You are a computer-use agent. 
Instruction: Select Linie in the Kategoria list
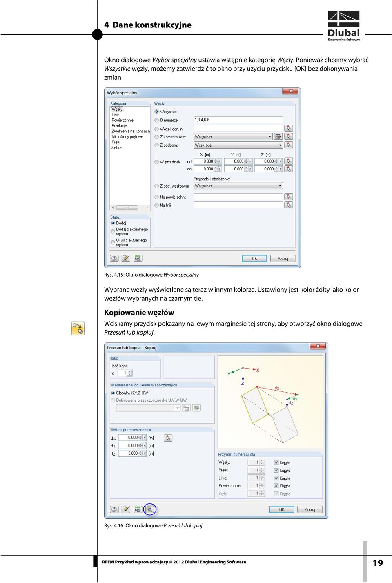(116, 115)
